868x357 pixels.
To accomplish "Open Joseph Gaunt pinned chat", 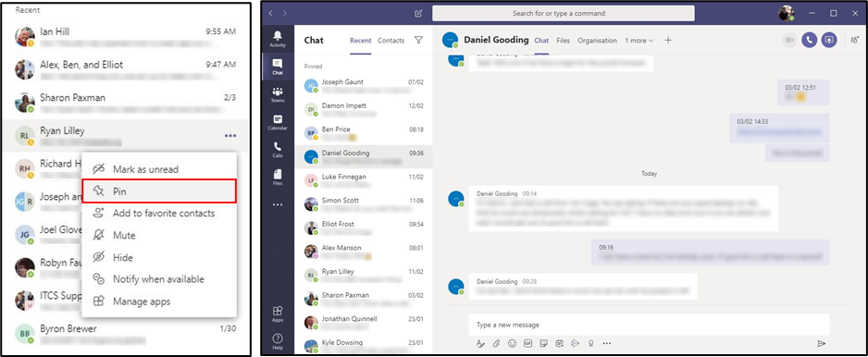I will [364, 85].
